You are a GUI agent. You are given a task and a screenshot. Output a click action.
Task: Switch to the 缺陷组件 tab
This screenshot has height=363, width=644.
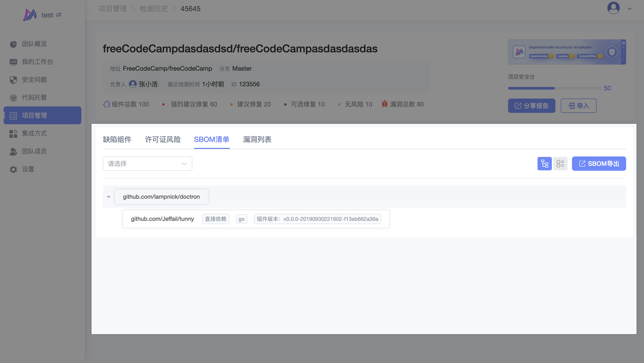[x=117, y=139]
